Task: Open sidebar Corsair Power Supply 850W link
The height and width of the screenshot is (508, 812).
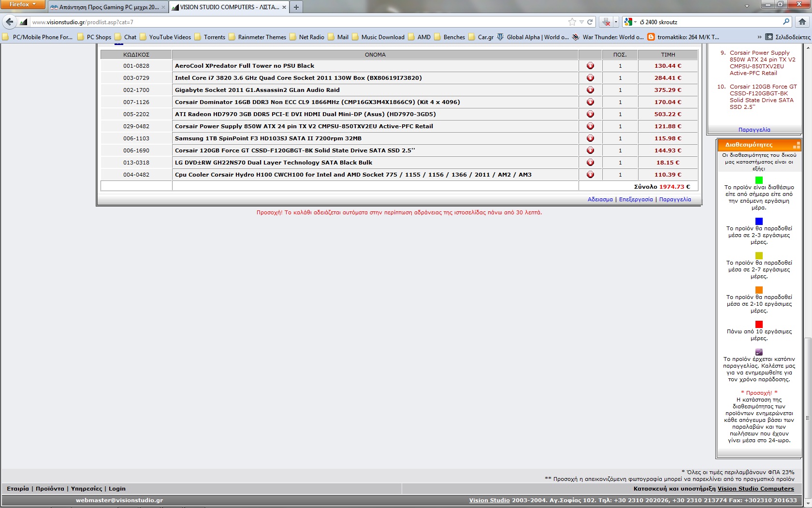Action: coord(762,63)
